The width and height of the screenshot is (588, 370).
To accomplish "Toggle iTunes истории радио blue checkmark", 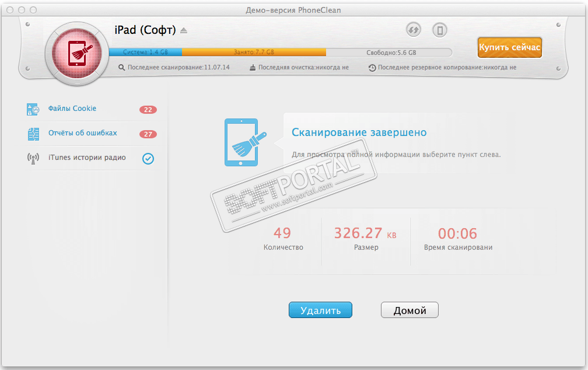I will (148, 159).
